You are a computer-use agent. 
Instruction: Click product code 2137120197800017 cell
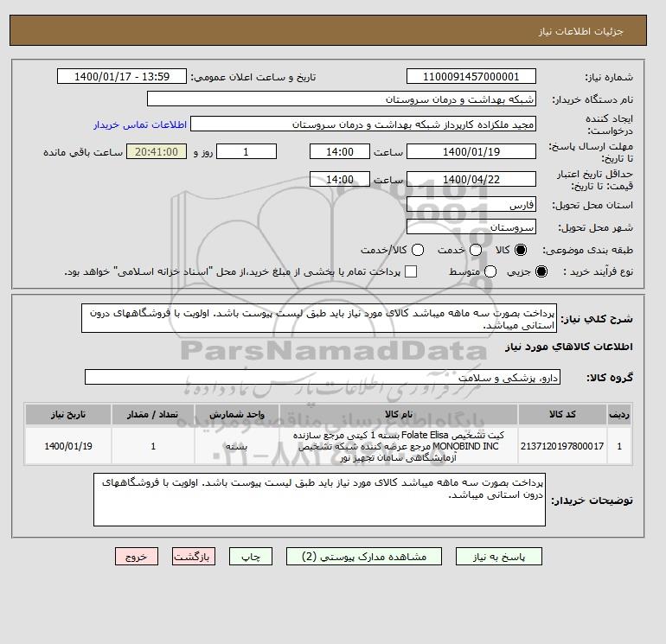tap(562, 446)
